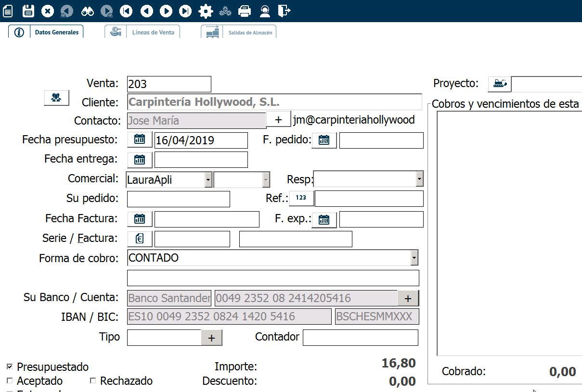Expand the Comercial LauraApli dropdown
Viewport: 582px width, 392px height.
(x=208, y=180)
